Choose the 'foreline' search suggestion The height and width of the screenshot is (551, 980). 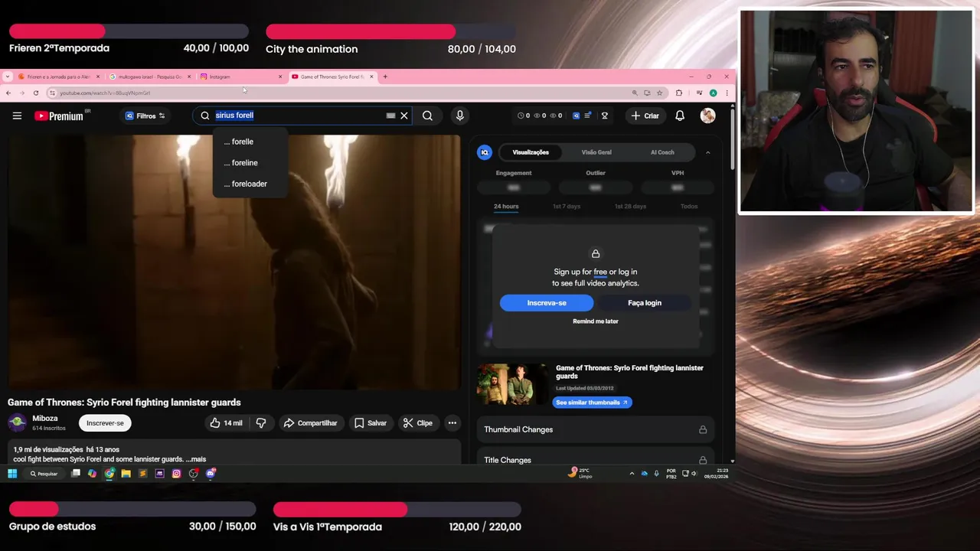click(250, 163)
